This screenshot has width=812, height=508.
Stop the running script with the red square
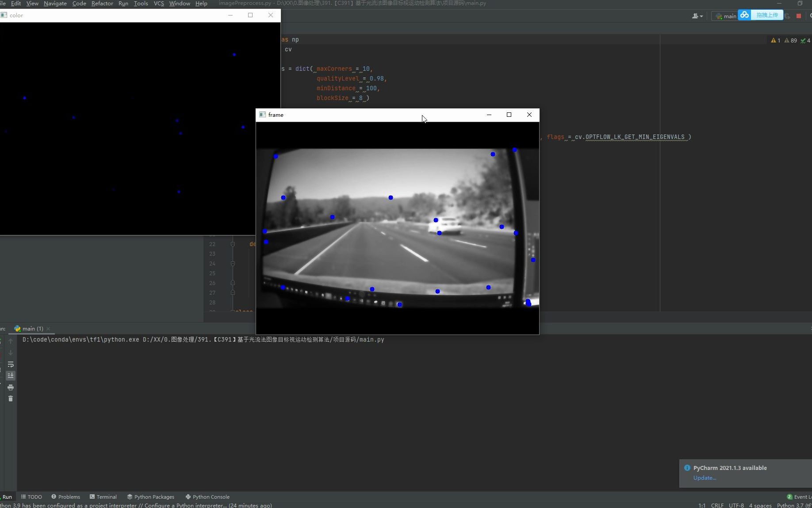[798, 15]
